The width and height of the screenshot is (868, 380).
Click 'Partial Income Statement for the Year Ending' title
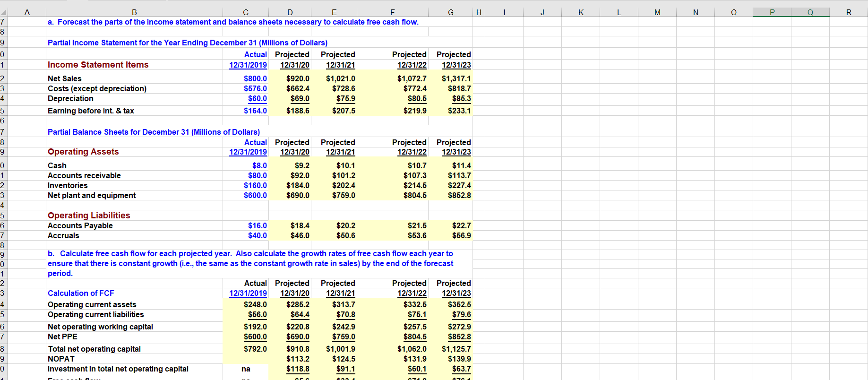188,43
